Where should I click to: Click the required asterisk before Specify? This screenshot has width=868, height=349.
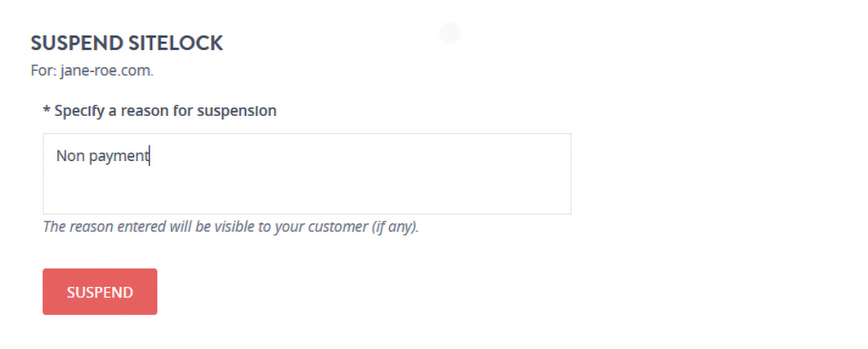(47, 112)
